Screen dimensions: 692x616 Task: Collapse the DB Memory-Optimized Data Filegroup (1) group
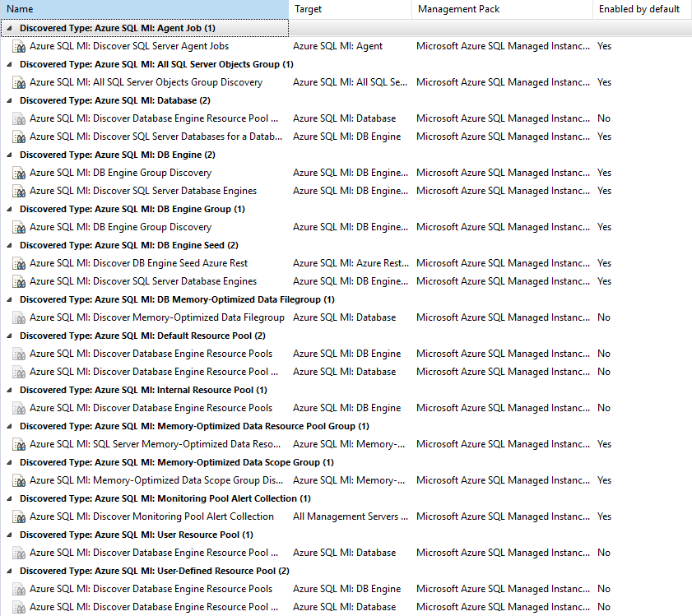point(9,299)
